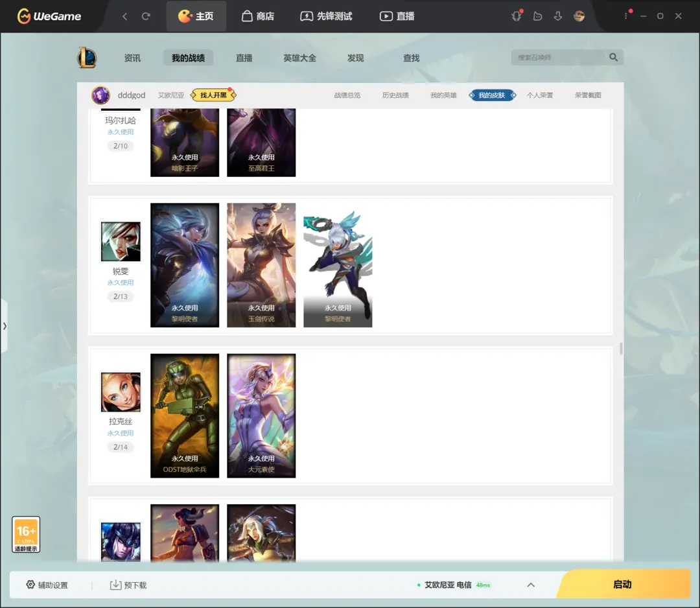Screen dimensions: 700x608
Task: Open the chibi 黎明使者 skin card
Action: coord(338,265)
